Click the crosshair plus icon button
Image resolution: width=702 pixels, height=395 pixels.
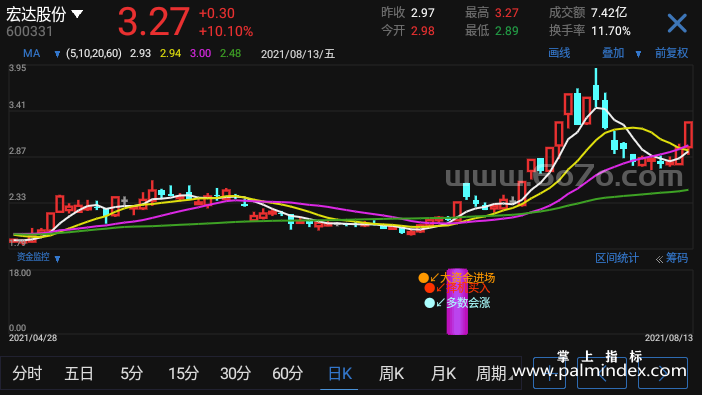pos(549,373)
